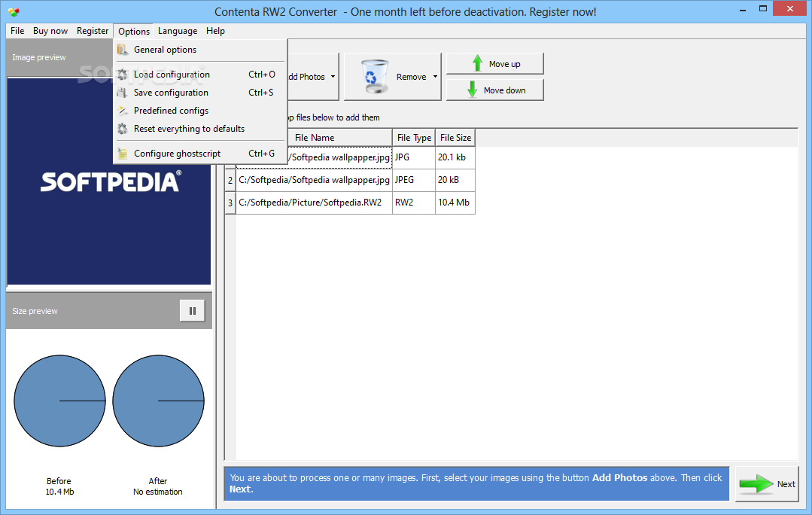Select Configure ghostscript menu entry

point(200,154)
